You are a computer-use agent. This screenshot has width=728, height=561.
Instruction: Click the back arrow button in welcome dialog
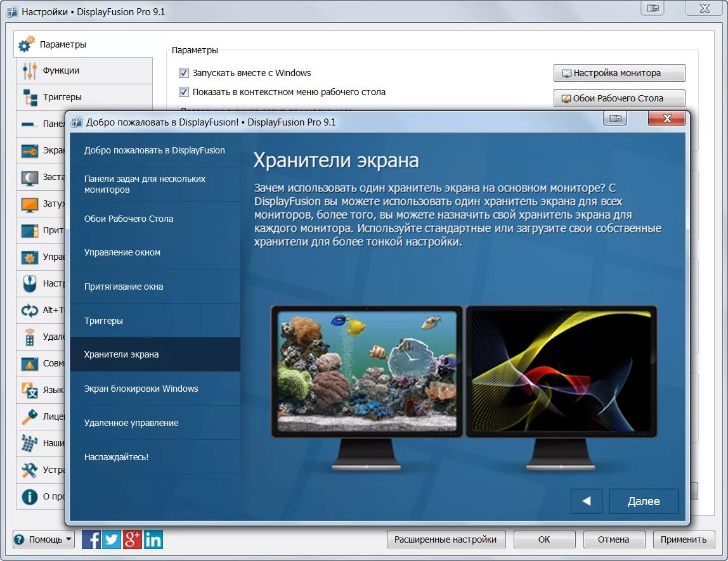pyautogui.click(x=587, y=501)
